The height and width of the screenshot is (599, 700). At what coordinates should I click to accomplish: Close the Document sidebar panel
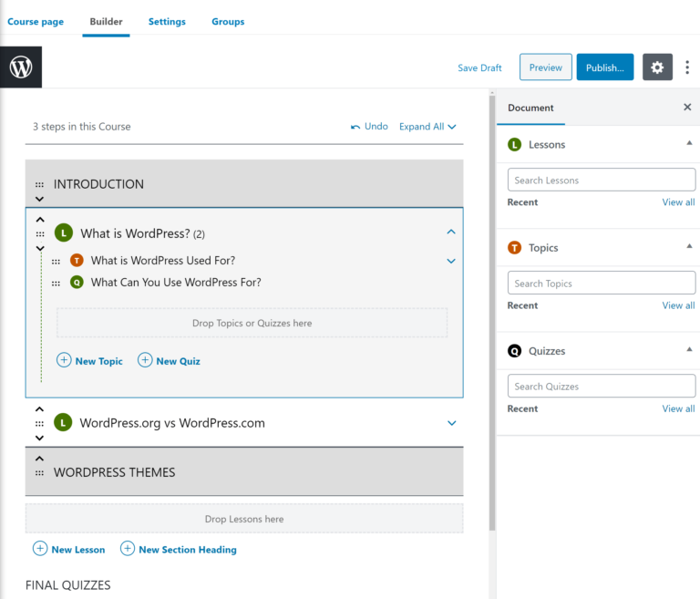687,108
